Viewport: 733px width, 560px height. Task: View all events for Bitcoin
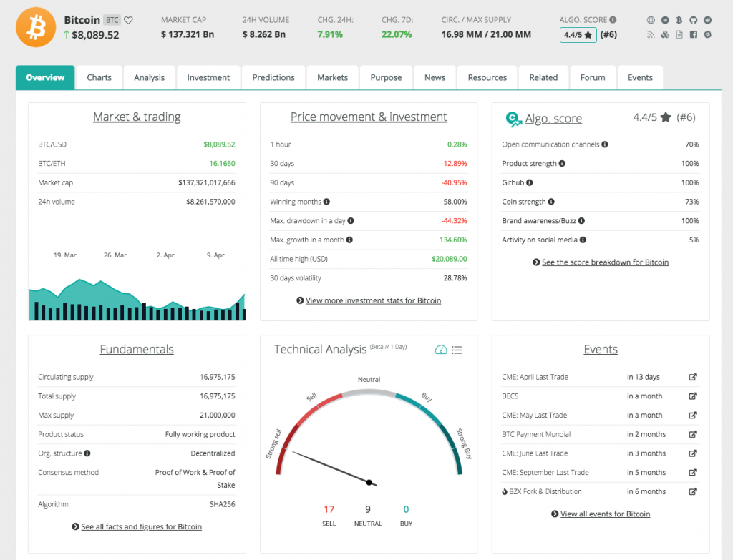605,514
